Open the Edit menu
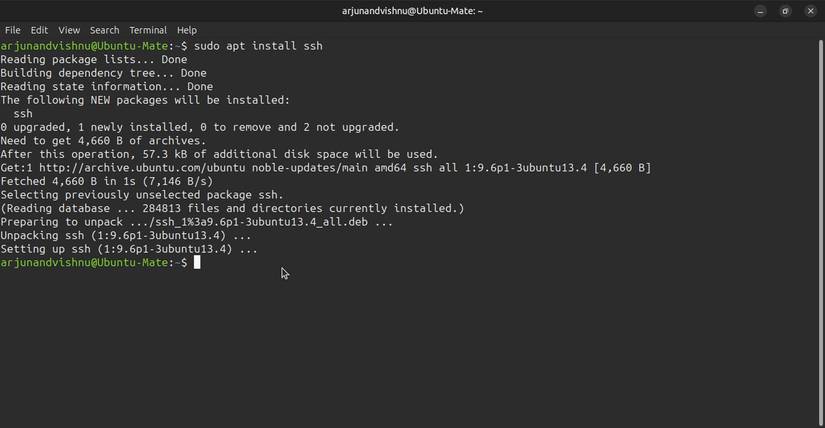Screen dimensions: 825x428 [39, 30]
